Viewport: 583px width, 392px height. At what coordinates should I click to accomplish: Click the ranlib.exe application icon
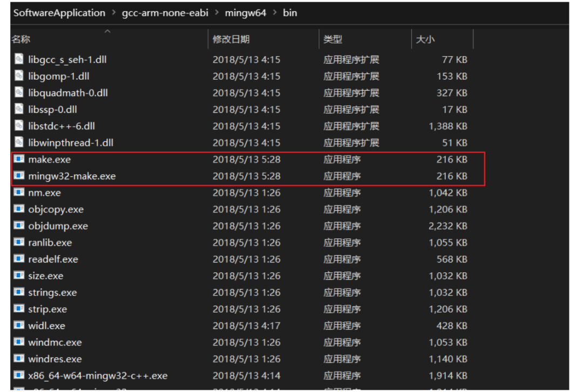tap(19, 242)
